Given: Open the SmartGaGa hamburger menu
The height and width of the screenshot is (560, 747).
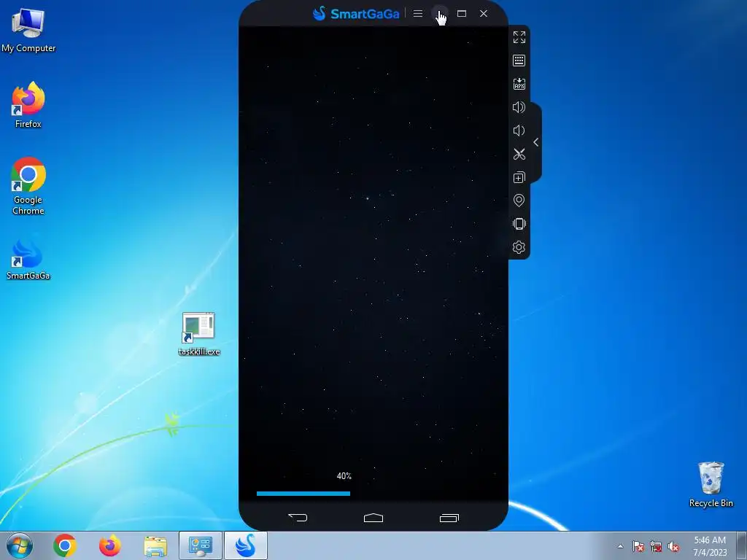Looking at the screenshot, I should (x=418, y=14).
